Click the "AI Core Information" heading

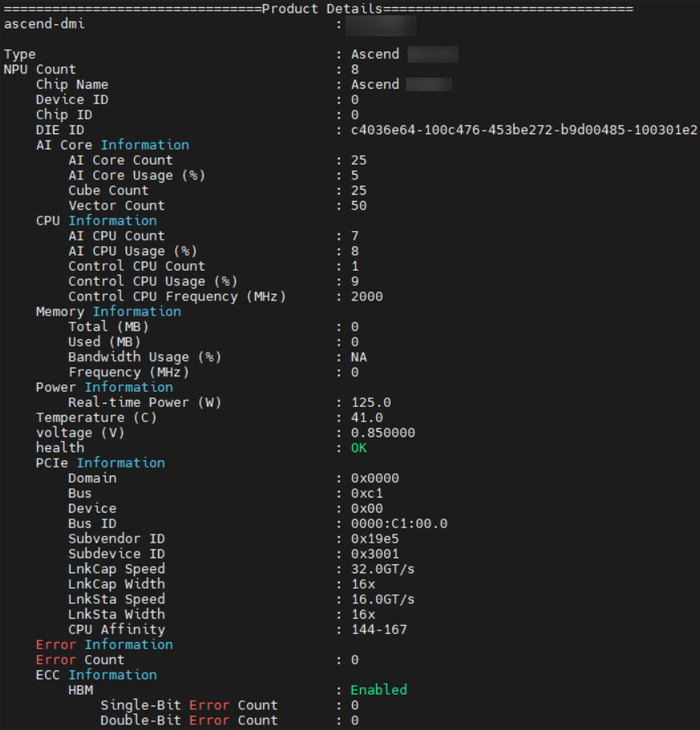coord(113,145)
